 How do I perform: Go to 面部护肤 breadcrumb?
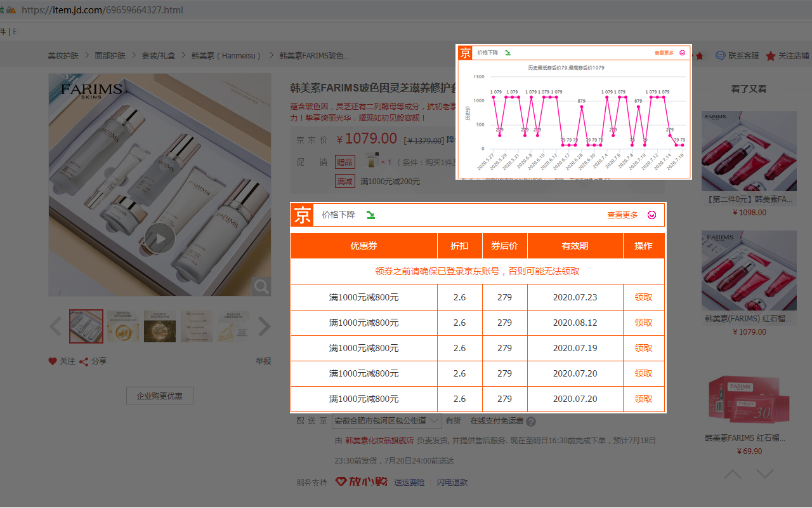coord(110,55)
